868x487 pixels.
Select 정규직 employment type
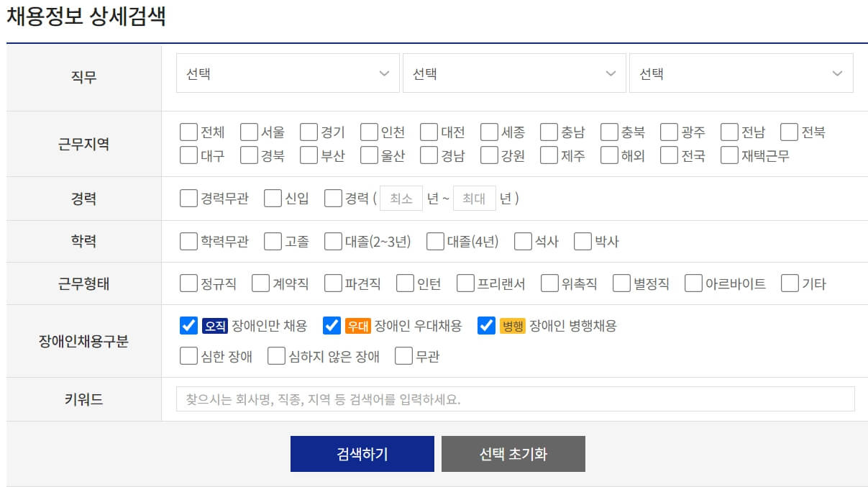[188, 283]
